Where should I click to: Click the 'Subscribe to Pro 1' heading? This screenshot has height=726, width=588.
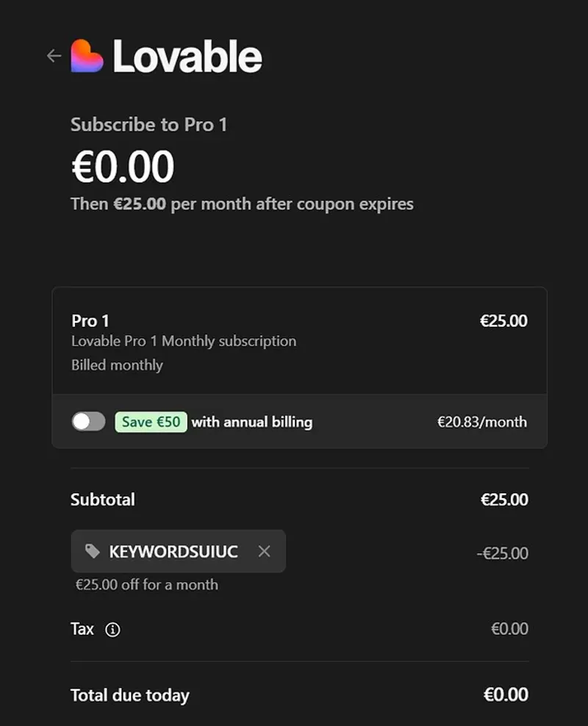coord(148,125)
